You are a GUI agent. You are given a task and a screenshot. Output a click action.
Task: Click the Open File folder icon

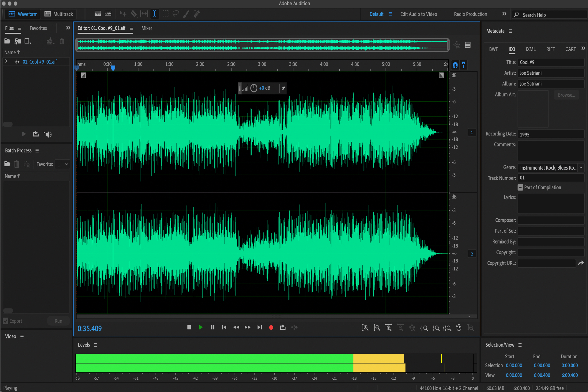[x=7, y=41]
